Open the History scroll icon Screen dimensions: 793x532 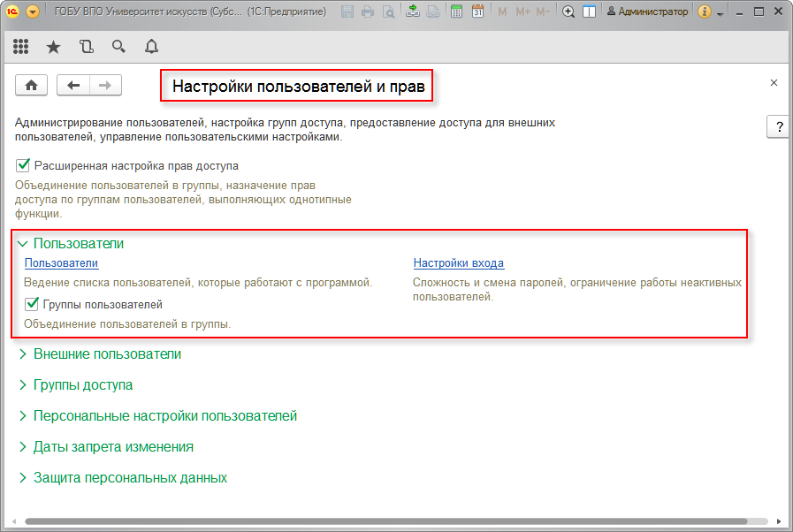86,47
